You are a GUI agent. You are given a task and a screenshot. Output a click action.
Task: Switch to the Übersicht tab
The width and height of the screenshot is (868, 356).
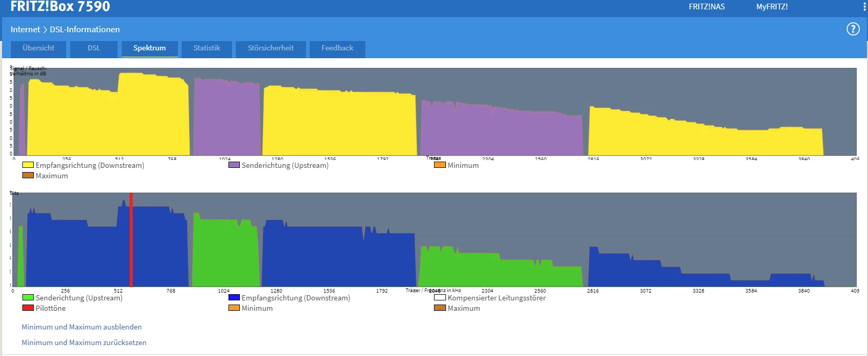(x=39, y=48)
